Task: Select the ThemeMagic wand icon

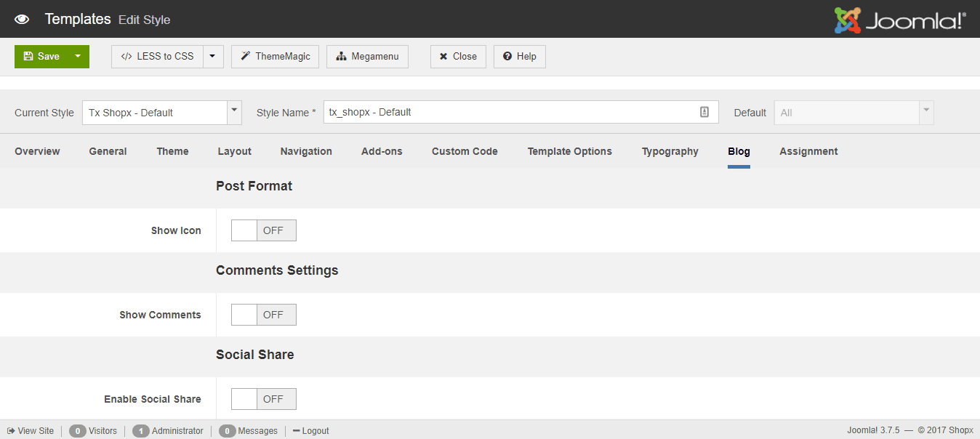Action: click(x=244, y=56)
